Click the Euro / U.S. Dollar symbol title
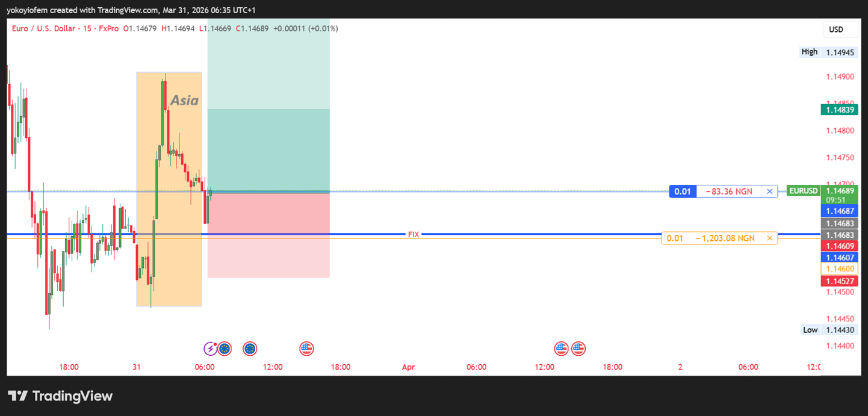The image size is (868, 416). [43, 28]
